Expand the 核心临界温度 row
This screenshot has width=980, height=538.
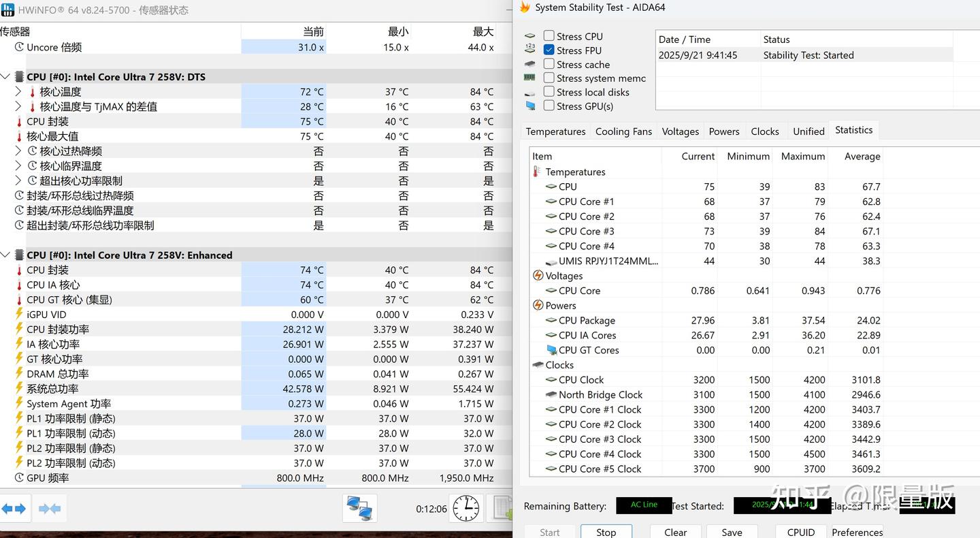[x=18, y=166]
